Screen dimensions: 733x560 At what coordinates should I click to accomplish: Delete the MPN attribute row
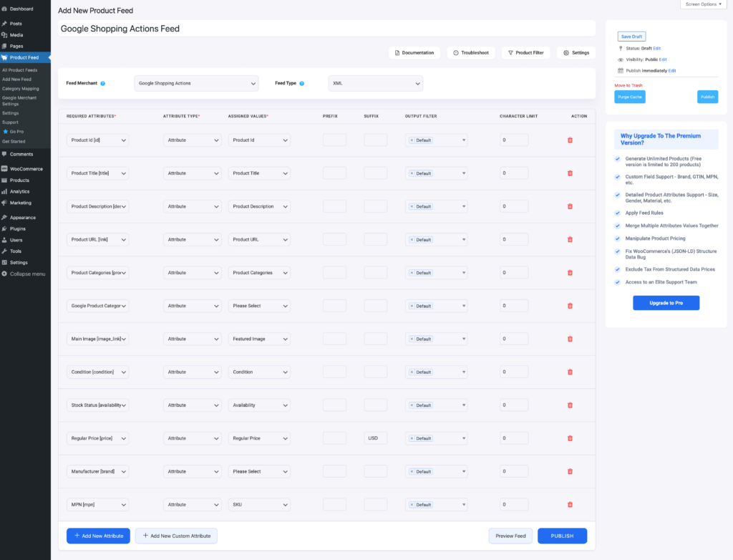[570, 505]
